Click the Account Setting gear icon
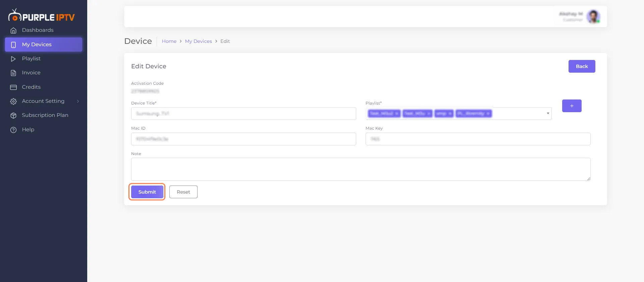 (13, 101)
